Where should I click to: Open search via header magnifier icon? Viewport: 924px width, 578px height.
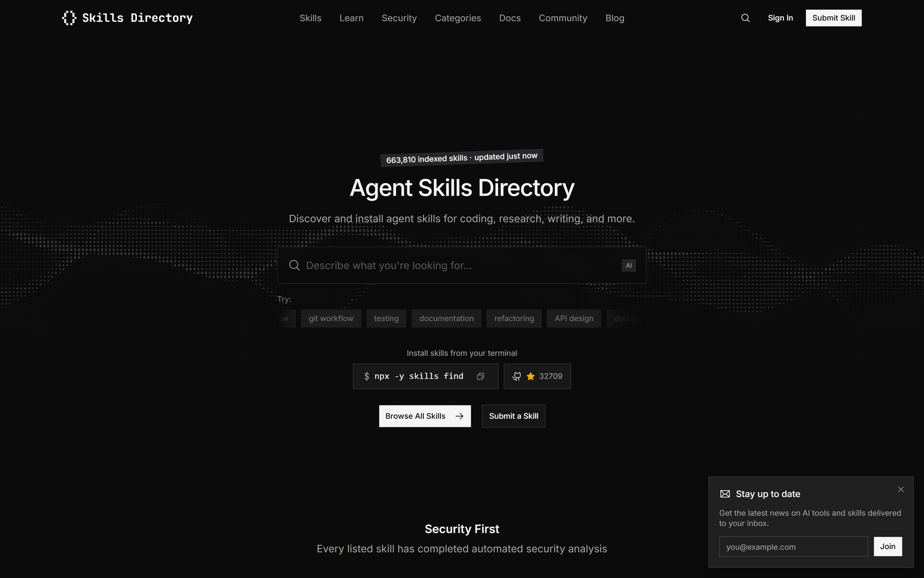pos(745,18)
